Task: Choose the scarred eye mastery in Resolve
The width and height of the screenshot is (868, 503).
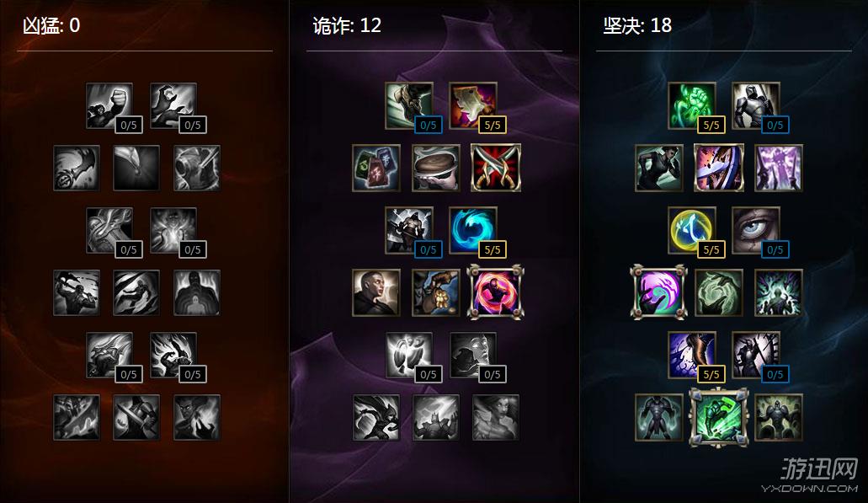Action: coord(756,230)
